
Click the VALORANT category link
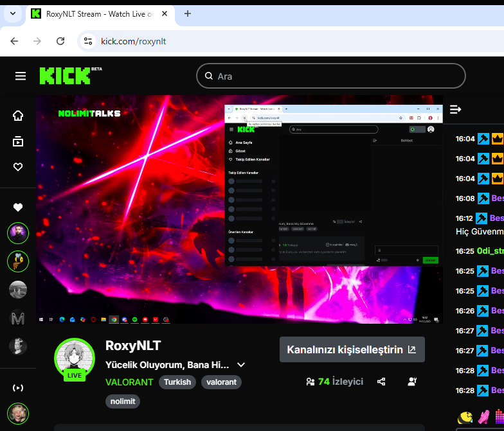tap(129, 382)
